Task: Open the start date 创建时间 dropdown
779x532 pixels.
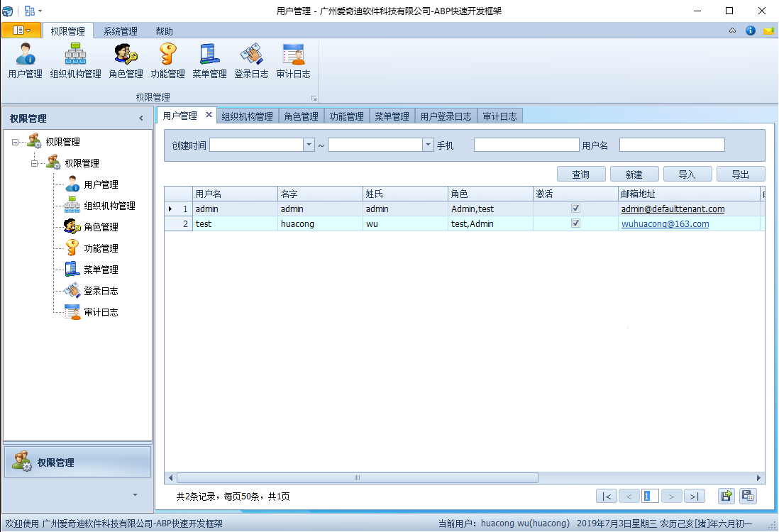Action: (x=309, y=145)
